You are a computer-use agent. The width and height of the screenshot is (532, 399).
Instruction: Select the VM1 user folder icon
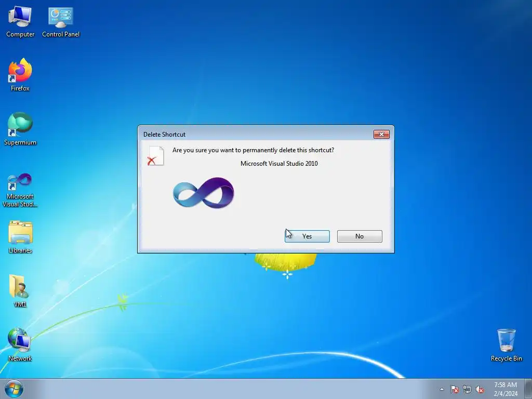[20, 291]
